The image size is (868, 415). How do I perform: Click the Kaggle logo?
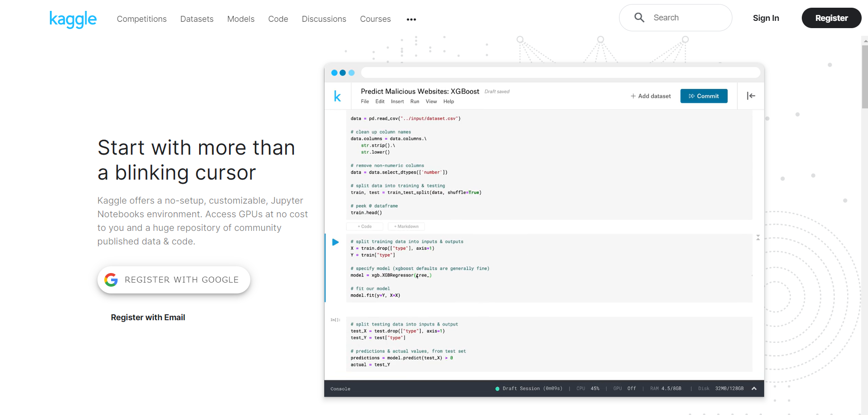click(73, 19)
